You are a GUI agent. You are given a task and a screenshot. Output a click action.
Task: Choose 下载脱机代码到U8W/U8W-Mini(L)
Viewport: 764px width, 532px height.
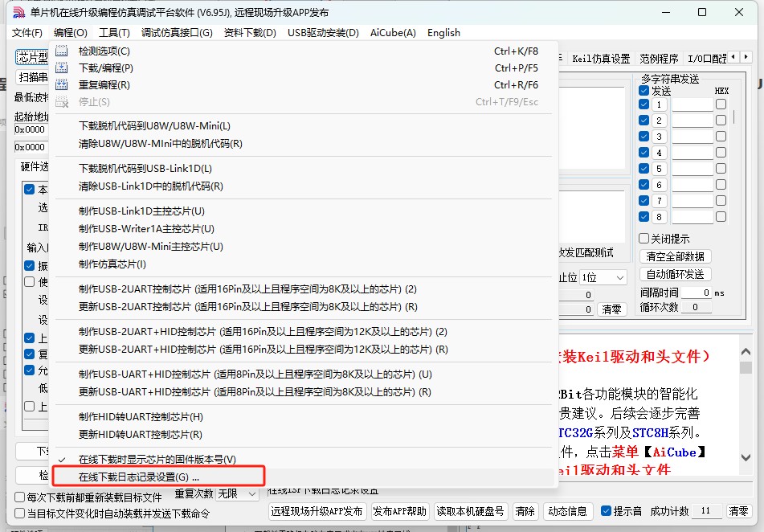point(303,126)
